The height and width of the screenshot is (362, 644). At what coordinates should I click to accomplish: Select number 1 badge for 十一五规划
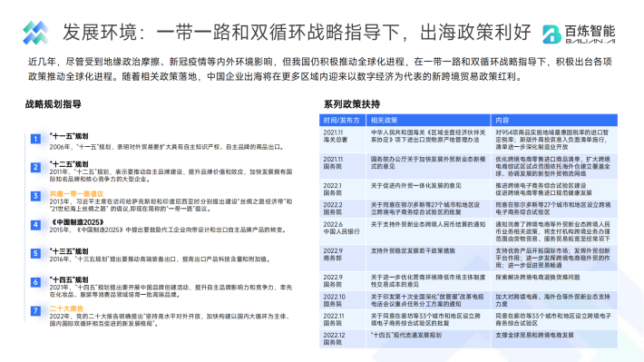click(x=35, y=139)
